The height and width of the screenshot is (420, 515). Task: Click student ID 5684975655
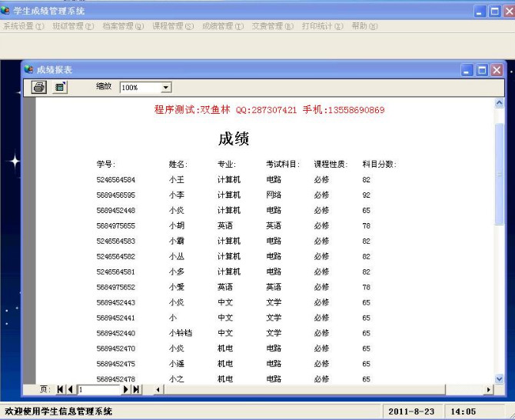pyautogui.click(x=115, y=226)
